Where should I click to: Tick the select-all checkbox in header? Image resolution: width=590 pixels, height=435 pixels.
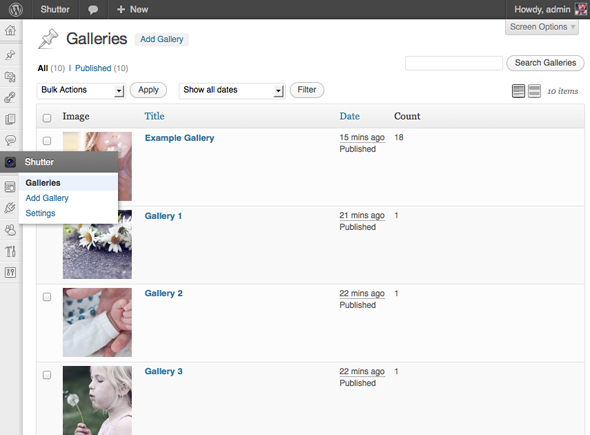click(x=47, y=118)
